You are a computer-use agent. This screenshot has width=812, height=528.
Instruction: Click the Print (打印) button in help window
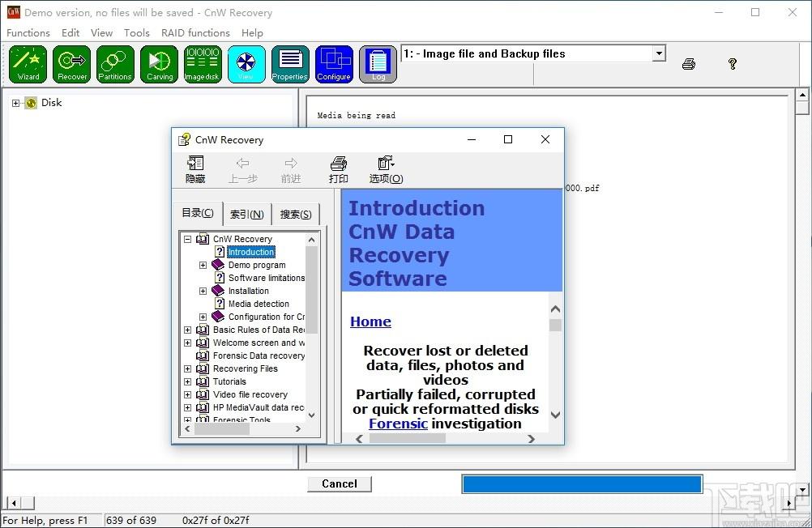pyautogui.click(x=338, y=170)
